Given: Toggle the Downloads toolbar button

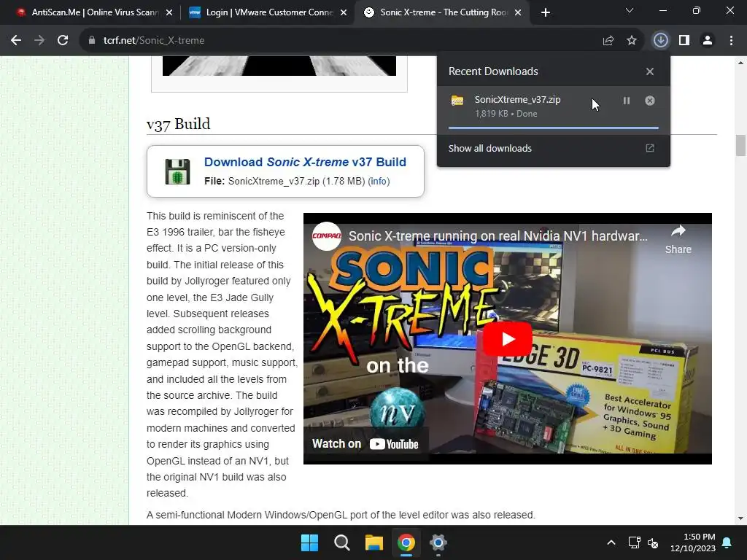Looking at the screenshot, I should [660, 41].
